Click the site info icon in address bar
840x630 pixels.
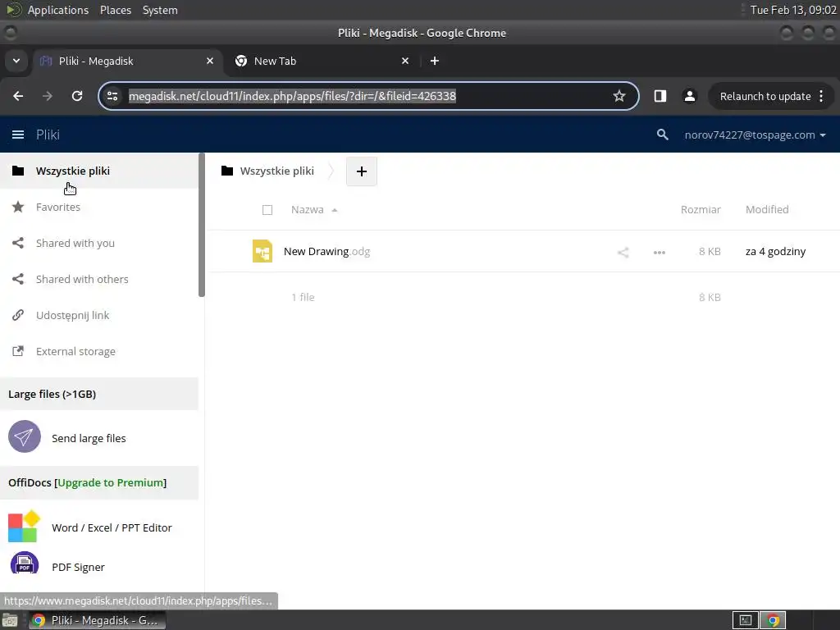112,96
